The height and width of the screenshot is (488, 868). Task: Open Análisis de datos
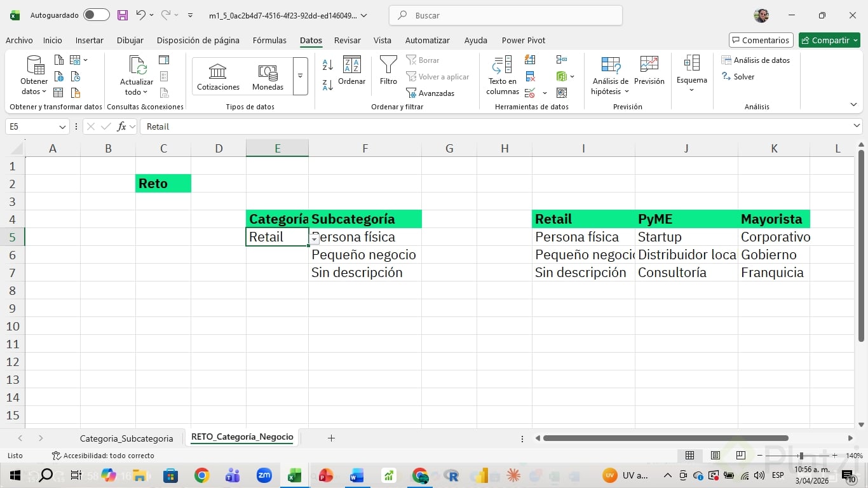coord(756,60)
